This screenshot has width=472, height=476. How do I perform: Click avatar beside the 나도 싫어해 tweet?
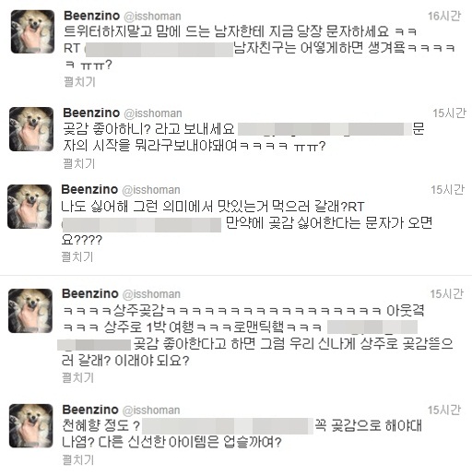[x=29, y=207]
